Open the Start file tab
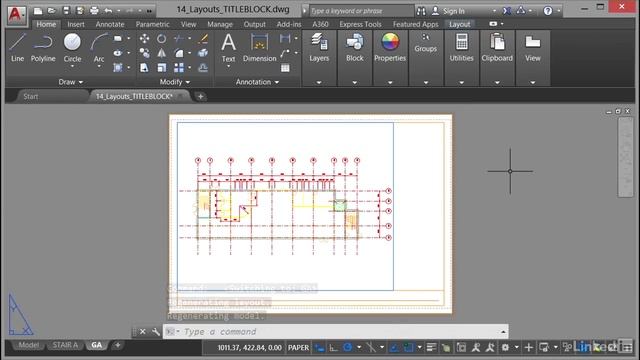Screen dimensions: 640x360 tap(31, 97)
